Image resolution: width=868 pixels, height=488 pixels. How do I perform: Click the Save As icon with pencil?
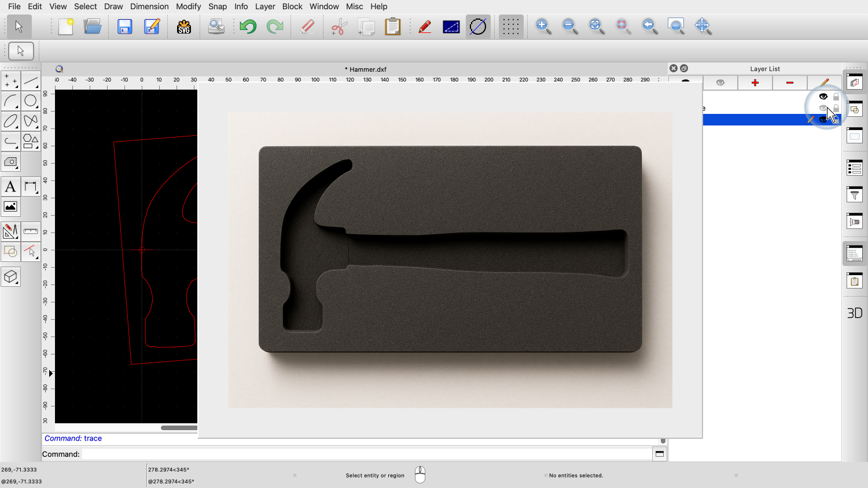pos(152,27)
